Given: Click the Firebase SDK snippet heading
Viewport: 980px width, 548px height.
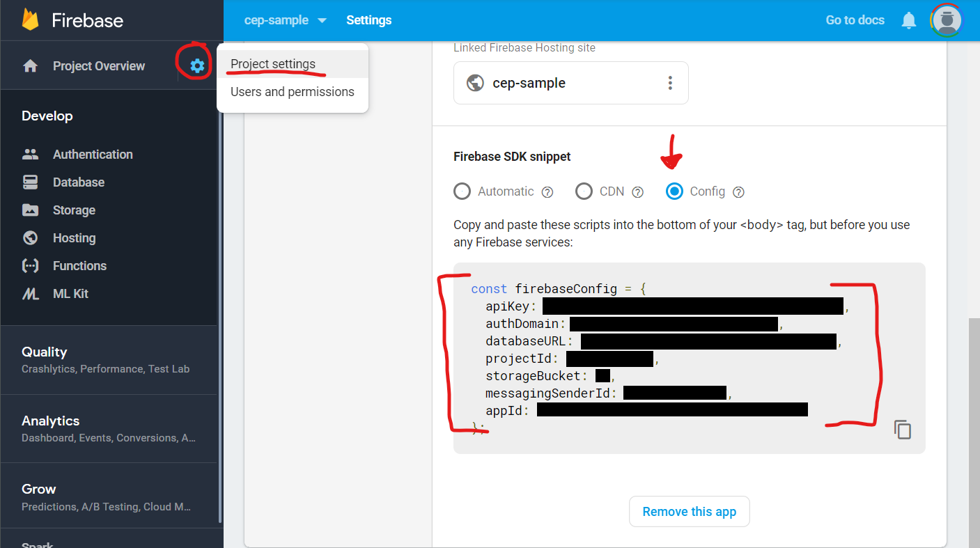Looking at the screenshot, I should (x=512, y=157).
